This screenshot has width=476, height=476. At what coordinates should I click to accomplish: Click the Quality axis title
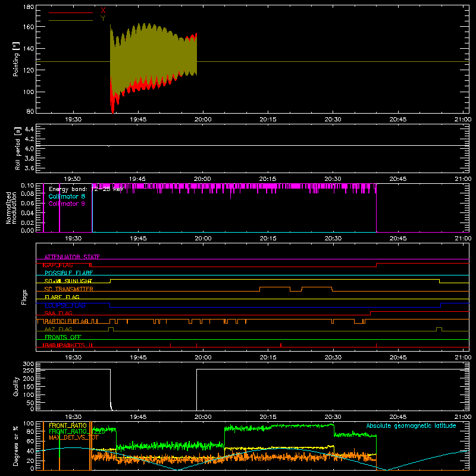click(16, 386)
